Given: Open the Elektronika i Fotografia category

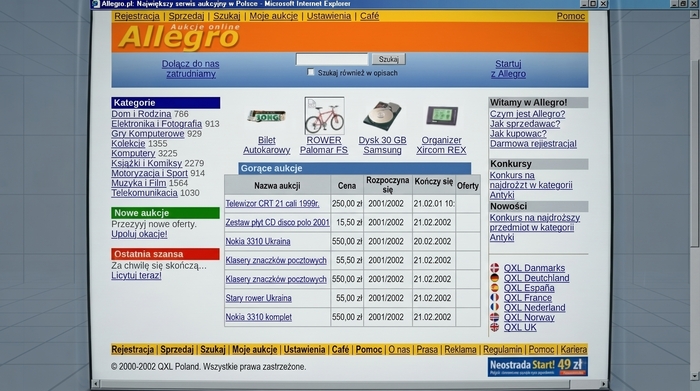Looking at the screenshot, I should pyautogui.click(x=156, y=124).
